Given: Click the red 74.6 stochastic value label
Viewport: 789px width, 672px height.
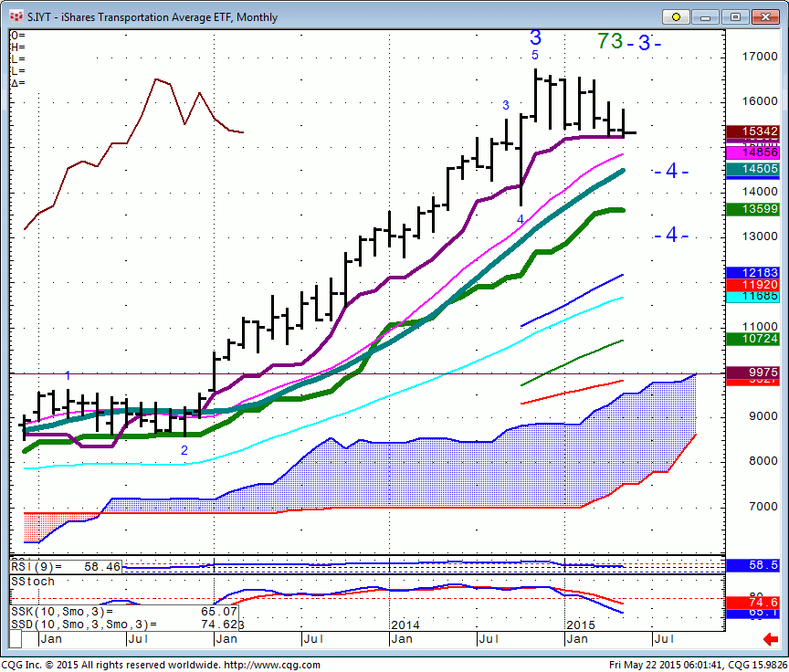Looking at the screenshot, I should [x=752, y=602].
